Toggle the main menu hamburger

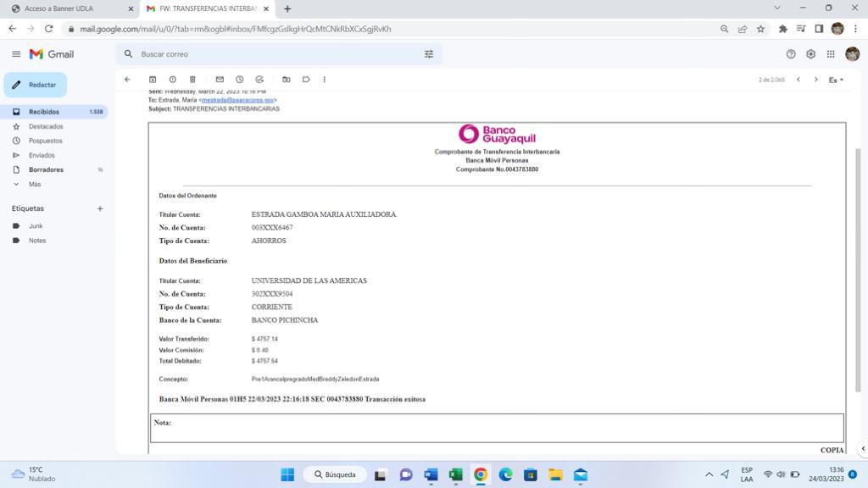(16, 54)
